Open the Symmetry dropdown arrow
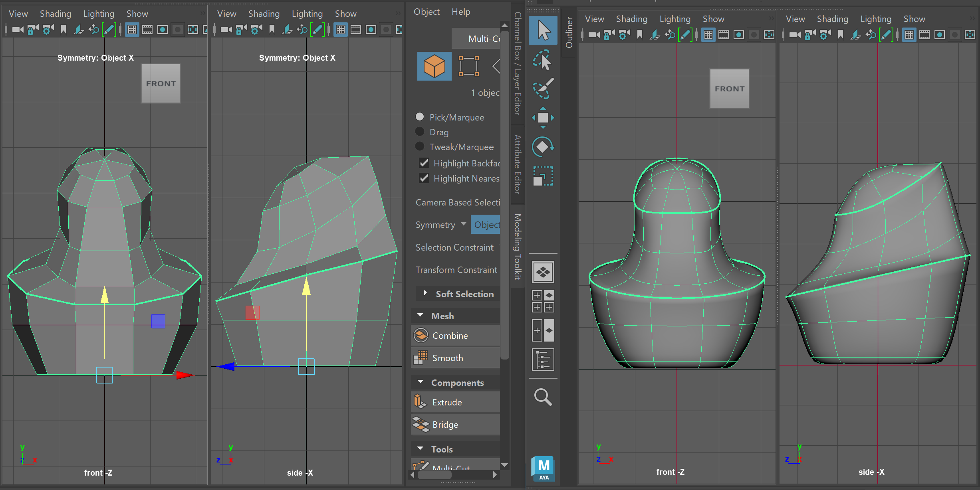Image resolution: width=980 pixels, height=490 pixels. point(463,224)
